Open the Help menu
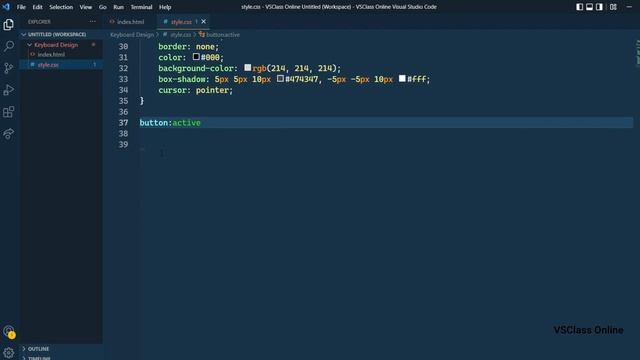640x360 pixels. pyautogui.click(x=165, y=7)
